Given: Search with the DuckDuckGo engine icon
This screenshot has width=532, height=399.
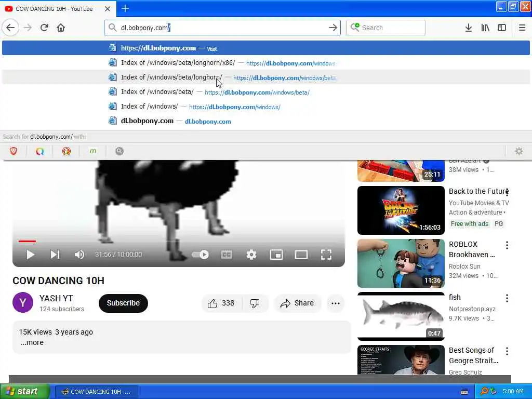Looking at the screenshot, I should [66, 151].
